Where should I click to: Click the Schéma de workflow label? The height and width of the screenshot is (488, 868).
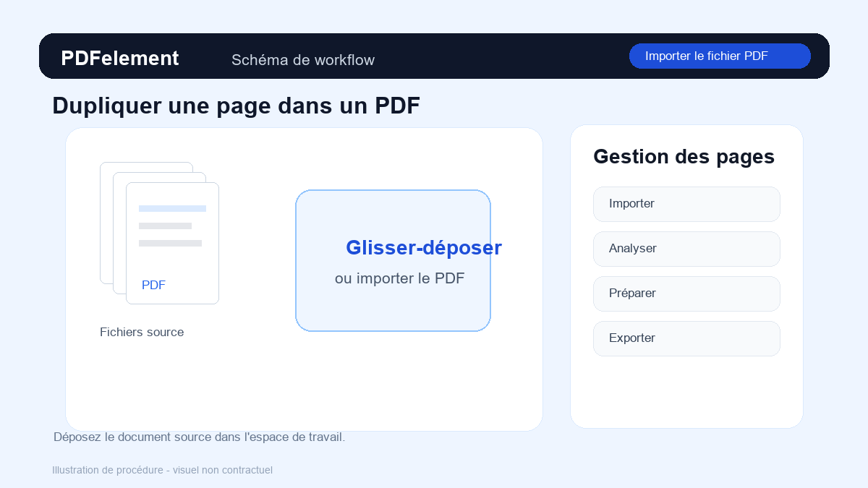coord(303,60)
